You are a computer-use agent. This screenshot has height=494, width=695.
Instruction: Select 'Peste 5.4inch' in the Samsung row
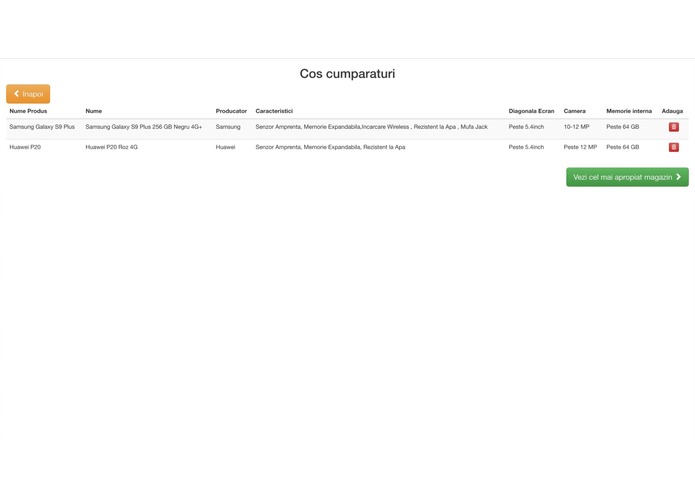(526, 127)
